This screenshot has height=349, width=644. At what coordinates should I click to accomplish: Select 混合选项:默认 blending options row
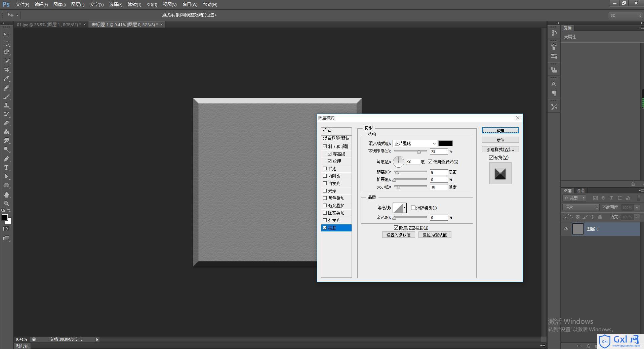pos(336,138)
